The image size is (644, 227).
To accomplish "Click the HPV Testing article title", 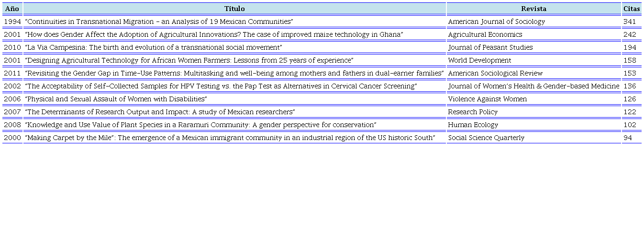I will (221, 86).
